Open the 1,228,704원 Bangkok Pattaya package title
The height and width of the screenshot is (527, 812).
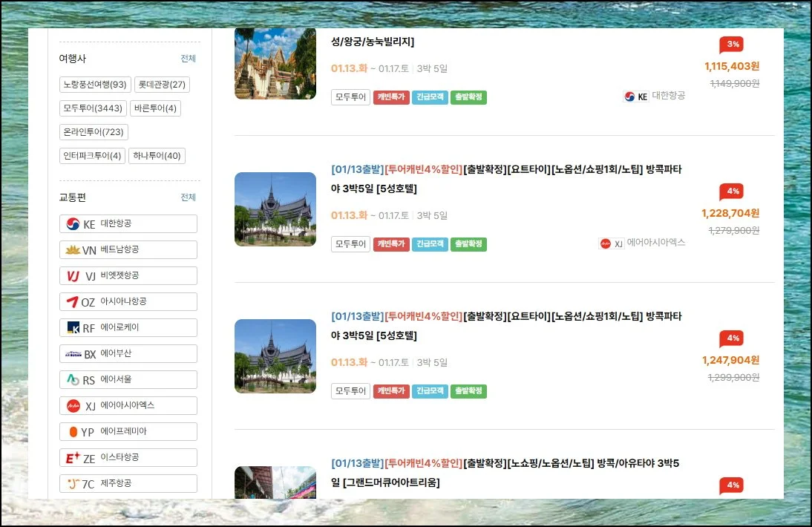(506, 179)
